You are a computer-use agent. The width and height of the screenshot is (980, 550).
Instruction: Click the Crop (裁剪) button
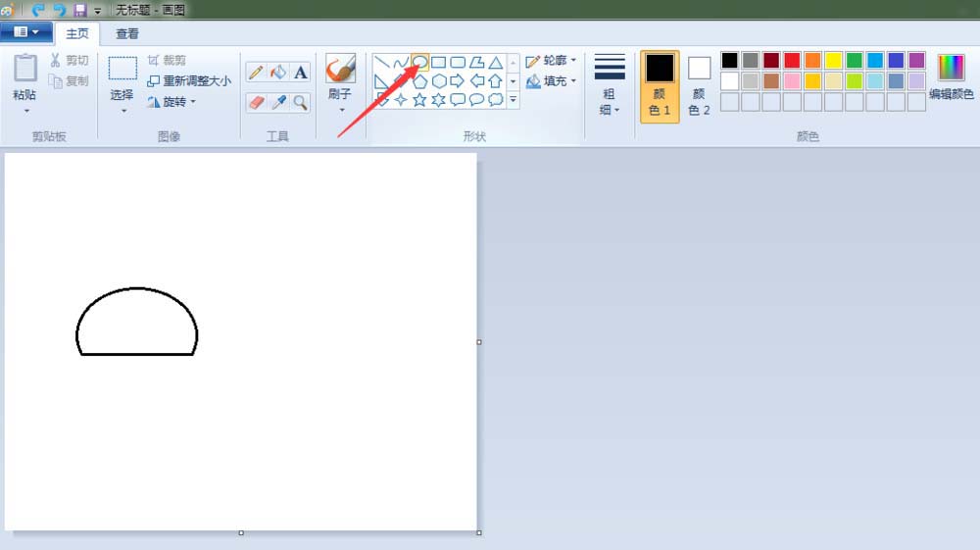[167, 60]
